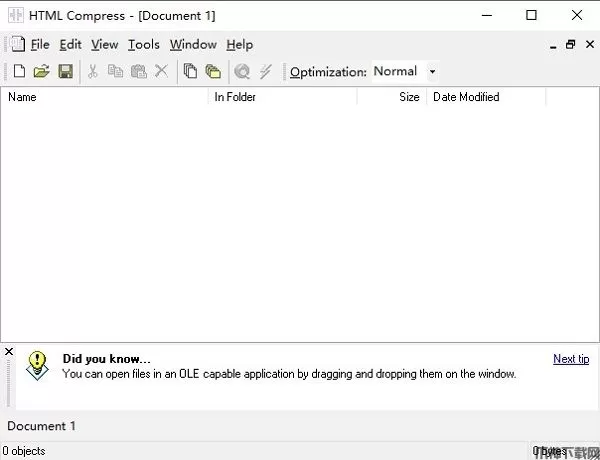Screen dimensions: 600x460
Task: Expand the Optimization dropdown arrow
Action: 432,72
